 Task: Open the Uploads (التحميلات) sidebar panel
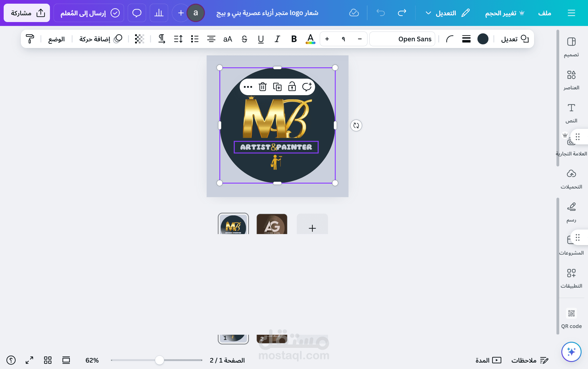[x=571, y=179]
